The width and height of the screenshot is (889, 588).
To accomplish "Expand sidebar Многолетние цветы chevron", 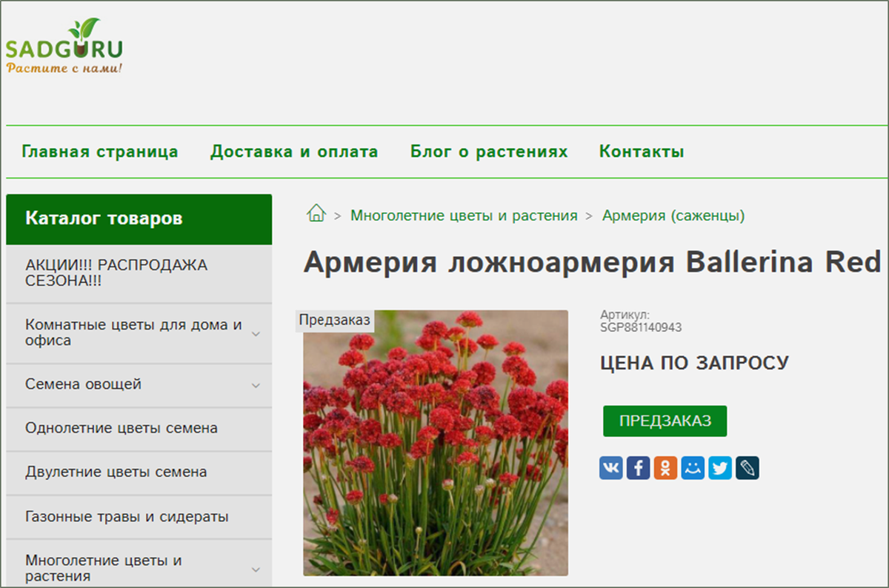I will coord(256,569).
